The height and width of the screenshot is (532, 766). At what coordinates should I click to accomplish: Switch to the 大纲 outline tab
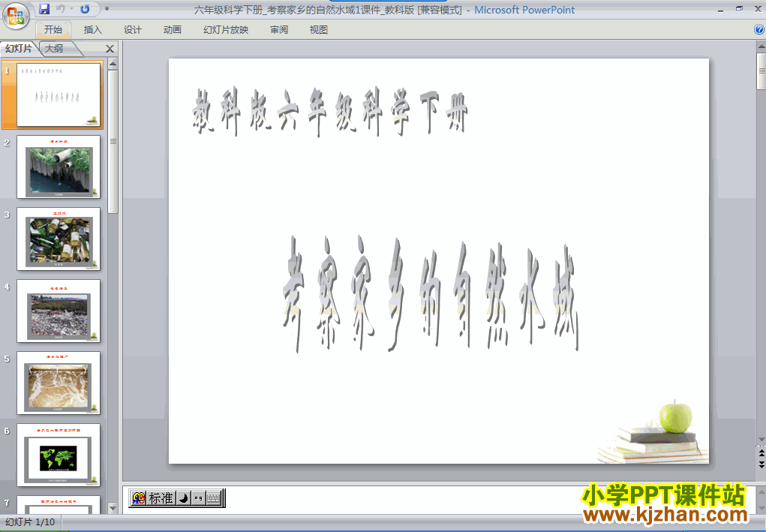54,48
